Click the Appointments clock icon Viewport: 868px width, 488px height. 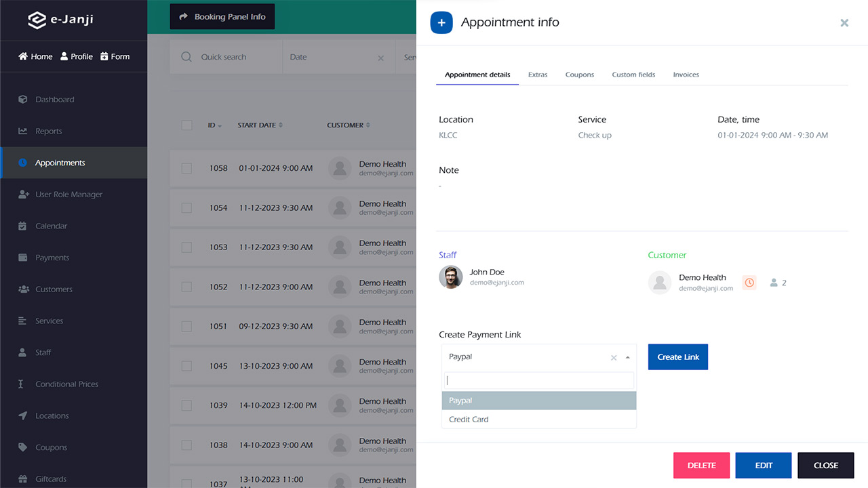pyautogui.click(x=23, y=163)
